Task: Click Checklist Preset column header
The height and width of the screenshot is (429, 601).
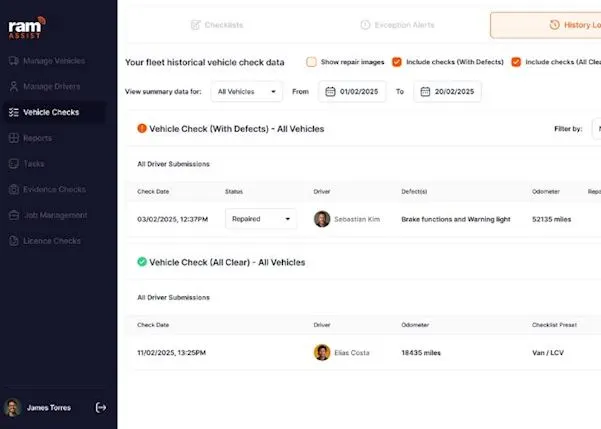Action: click(x=554, y=325)
